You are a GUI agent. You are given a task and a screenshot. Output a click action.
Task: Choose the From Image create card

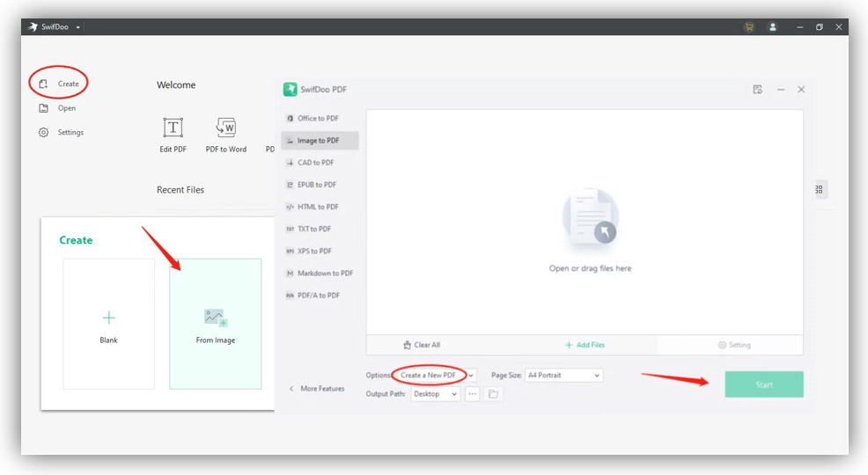[x=216, y=324]
